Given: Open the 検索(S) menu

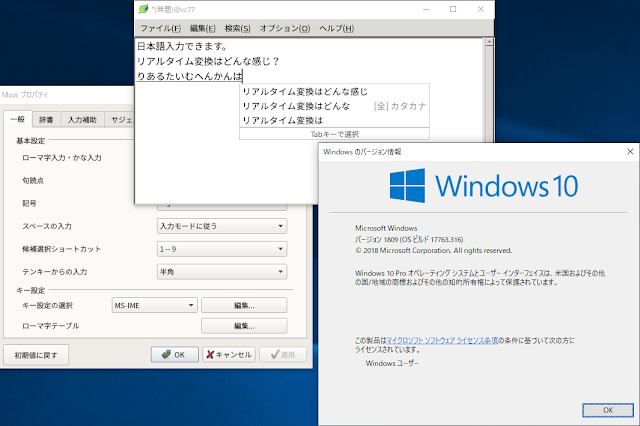Looking at the screenshot, I should [x=237, y=28].
